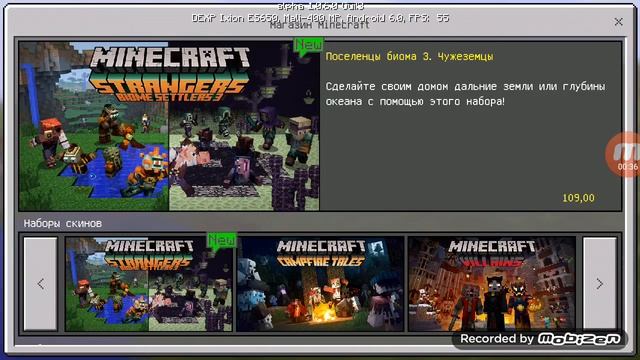The image size is (640, 360).
Task: Click the New badge on Strangers thumbnail
Action: click(222, 241)
